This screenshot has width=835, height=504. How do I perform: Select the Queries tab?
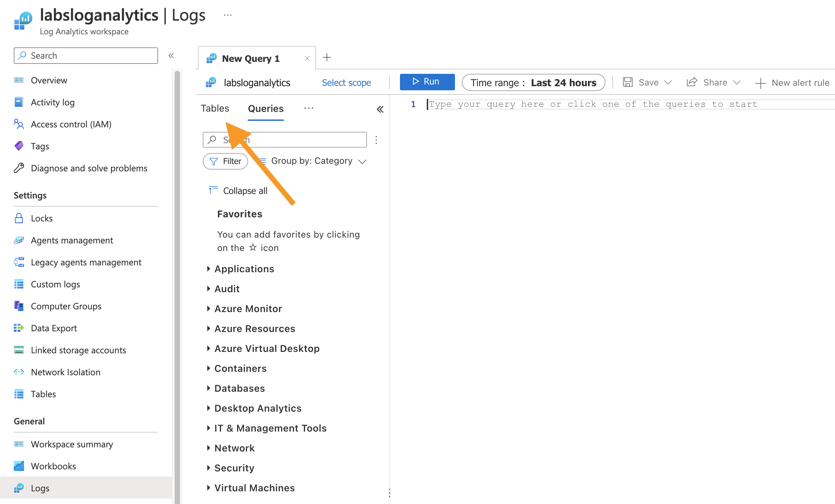266,109
